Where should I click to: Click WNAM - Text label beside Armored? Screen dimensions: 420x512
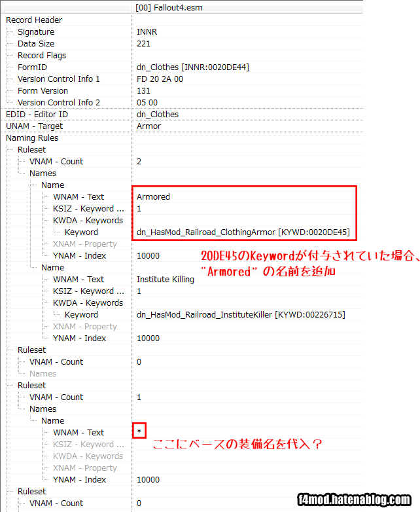[x=79, y=196]
